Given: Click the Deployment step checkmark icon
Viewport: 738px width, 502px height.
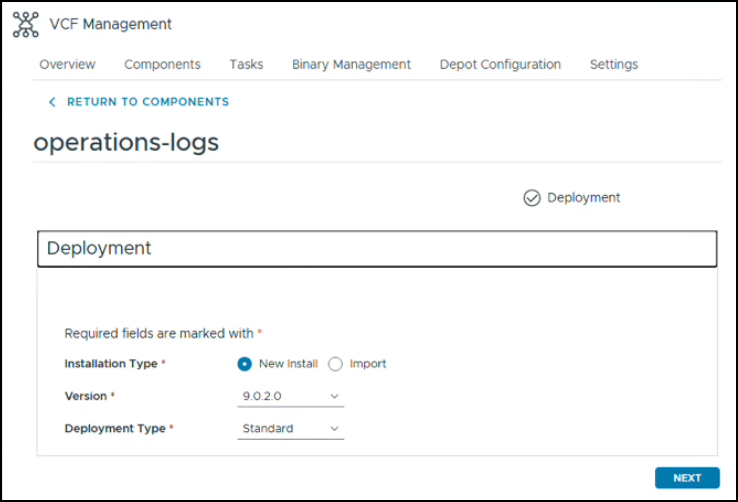Looking at the screenshot, I should pos(532,198).
